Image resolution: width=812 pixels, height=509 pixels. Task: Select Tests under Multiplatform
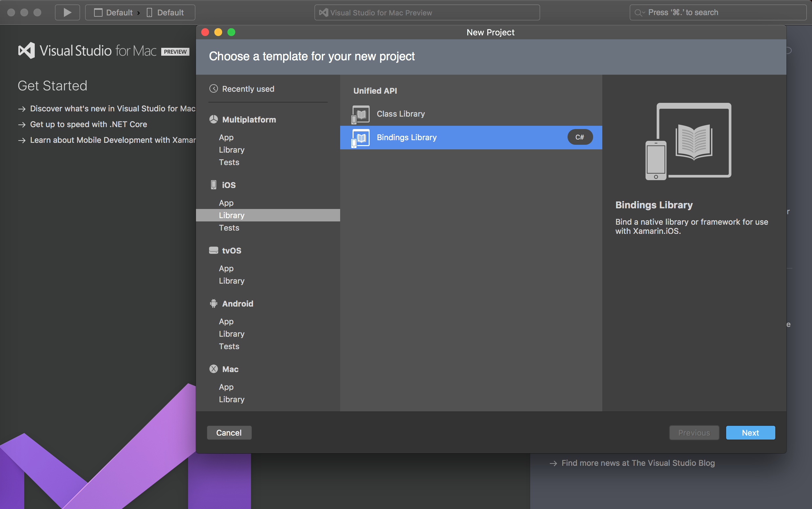click(229, 162)
